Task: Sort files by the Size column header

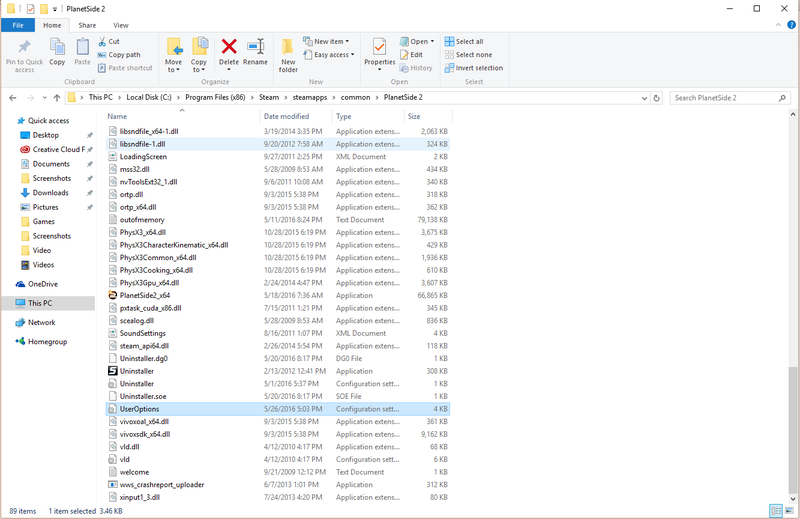Action: pyautogui.click(x=428, y=116)
